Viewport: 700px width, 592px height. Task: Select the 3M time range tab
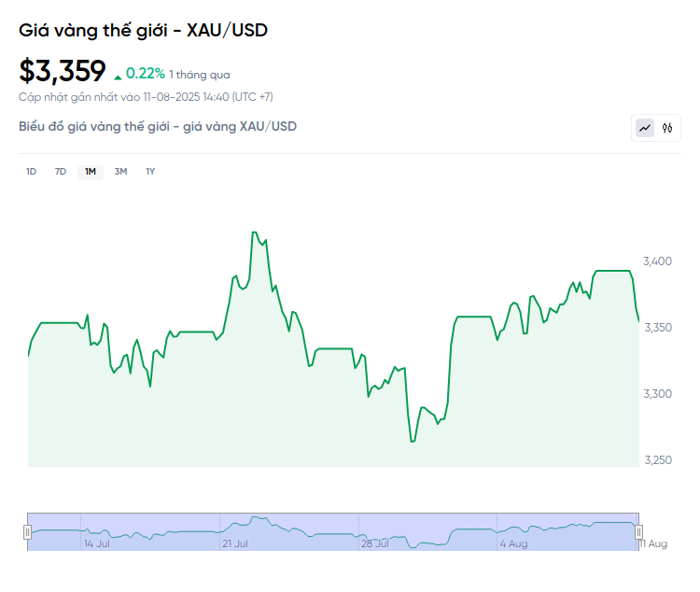[x=120, y=172]
